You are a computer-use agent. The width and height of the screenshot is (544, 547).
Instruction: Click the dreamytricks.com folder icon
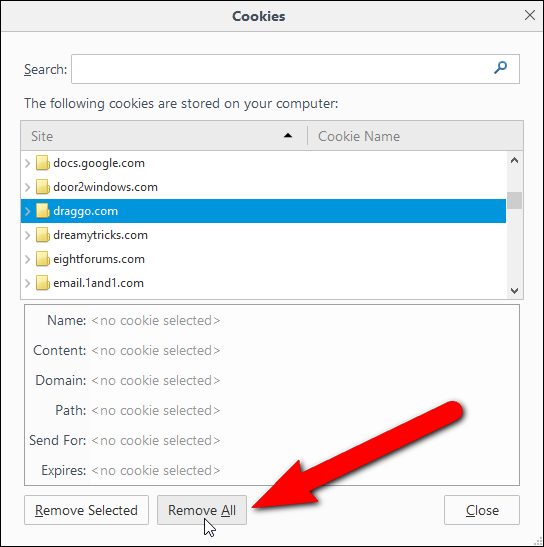[43, 235]
